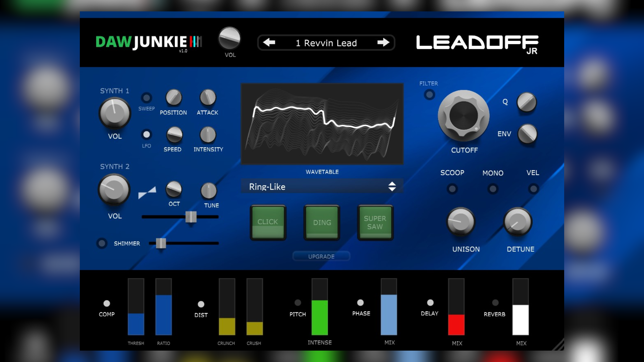This screenshot has width=644, height=362.
Task: Click the REVERB MIX white slider
Action: (x=521, y=307)
